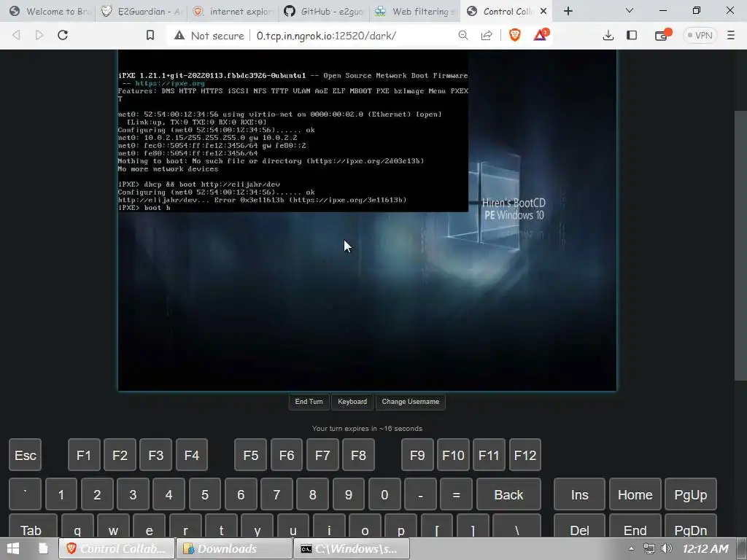This screenshot has height=560, width=747.
Task: Open Brave Rewards triangle icon
Action: click(541, 35)
